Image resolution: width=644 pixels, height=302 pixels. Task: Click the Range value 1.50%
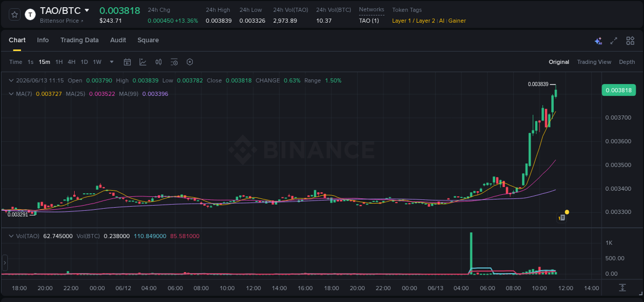click(x=333, y=80)
